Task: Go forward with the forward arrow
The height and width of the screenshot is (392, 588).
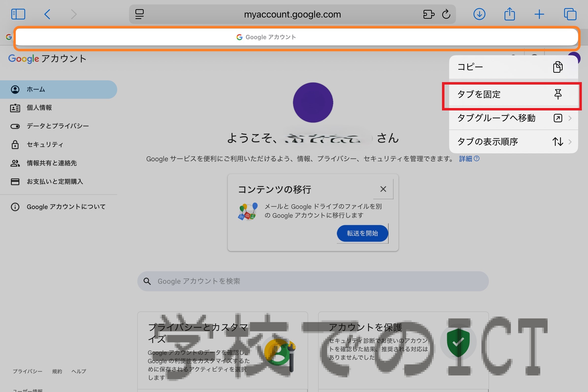Action: pyautogui.click(x=74, y=14)
